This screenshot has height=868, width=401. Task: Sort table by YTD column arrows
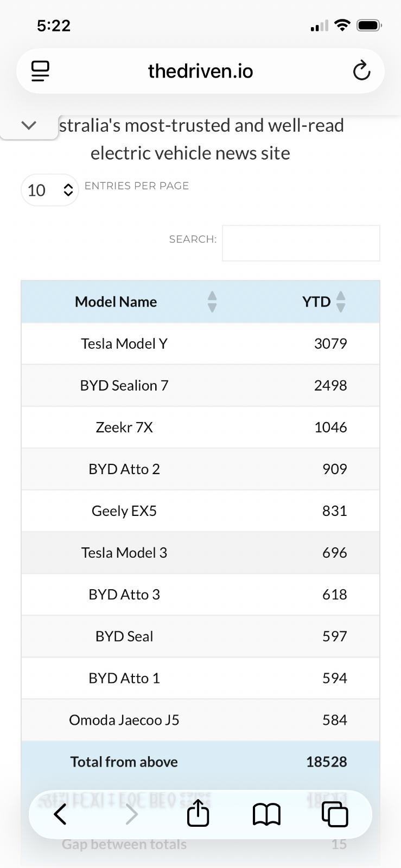341,302
